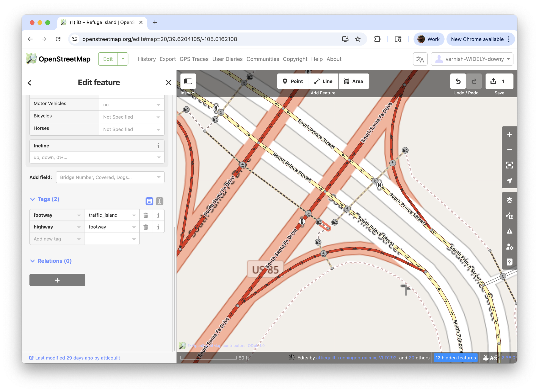This screenshot has width=539, height=392.
Task: Open the iD Help panel icon
Action: tap(509, 262)
